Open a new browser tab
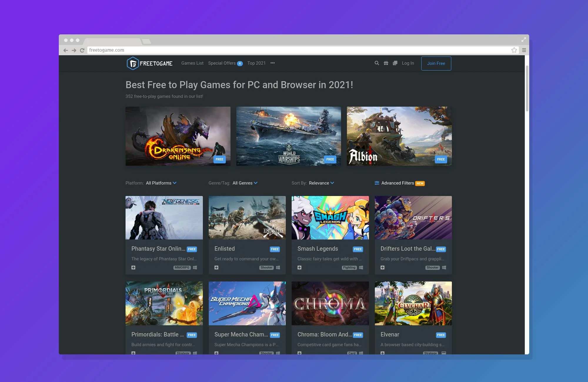The height and width of the screenshot is (382, 588). [x=146, y=41]
